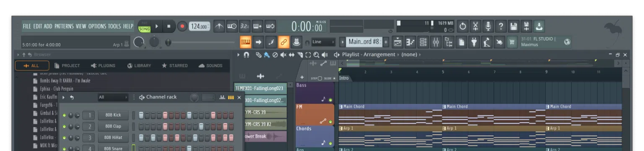
Task: Click the 808 Clap channel button
Action: click(113, 126)
